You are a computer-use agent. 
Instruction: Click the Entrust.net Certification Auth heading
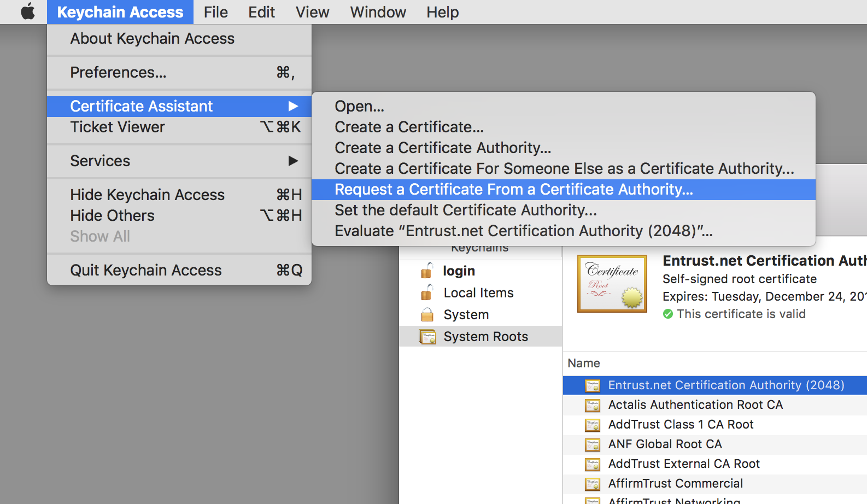(x=765, y=260)
